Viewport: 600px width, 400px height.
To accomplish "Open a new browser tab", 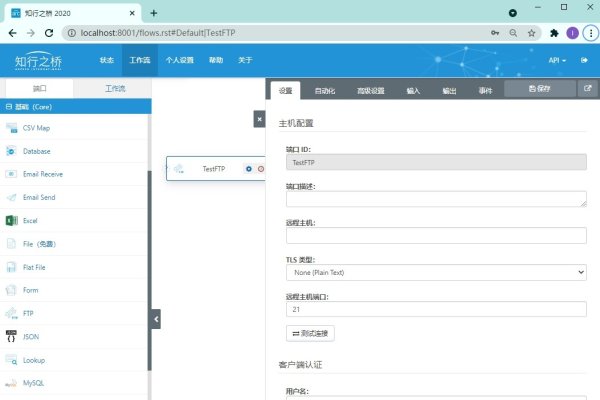I will [153, 13].
